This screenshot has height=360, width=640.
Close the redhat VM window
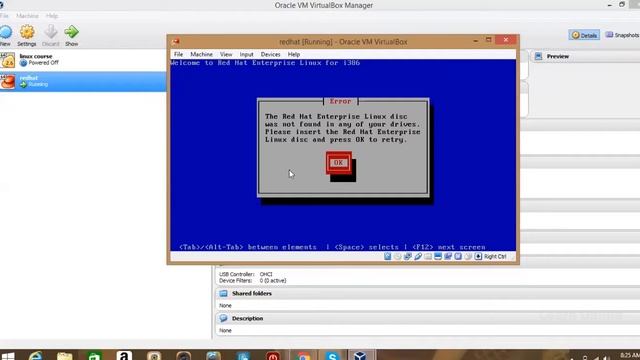(x=506, y=40)
